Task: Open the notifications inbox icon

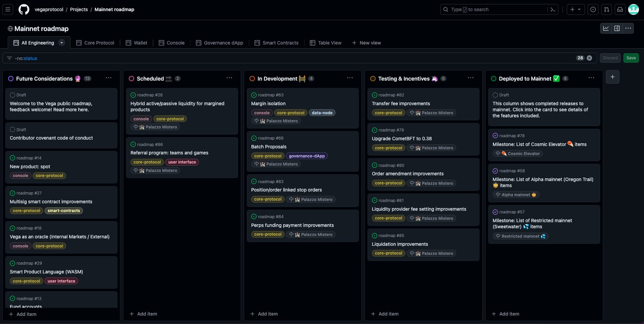Action: [620, 9]
